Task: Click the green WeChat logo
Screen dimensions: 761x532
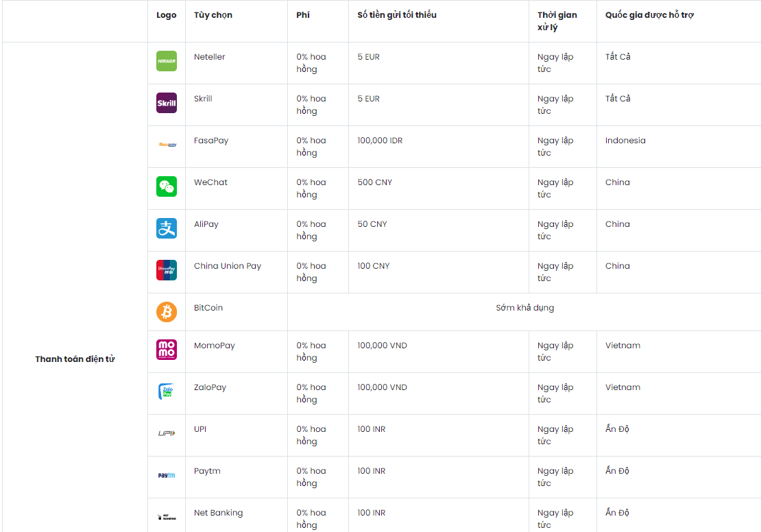Action: (x=167, y=186)
